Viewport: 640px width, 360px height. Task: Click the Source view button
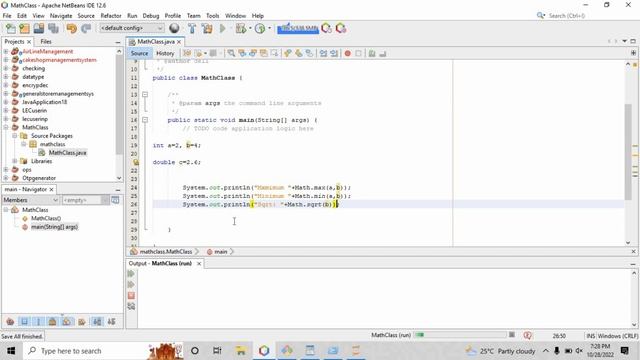point(139,53)
